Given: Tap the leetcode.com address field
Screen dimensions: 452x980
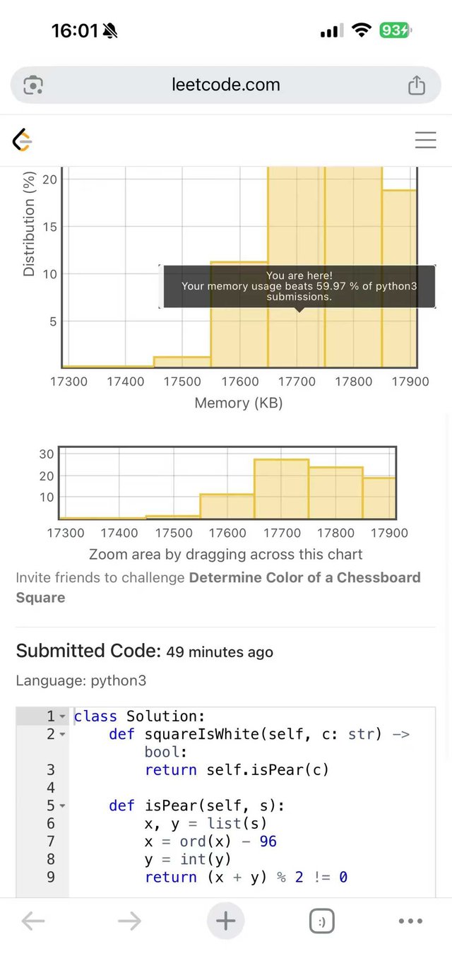Looking at the screenshot, I should click(x=225, y=85).
